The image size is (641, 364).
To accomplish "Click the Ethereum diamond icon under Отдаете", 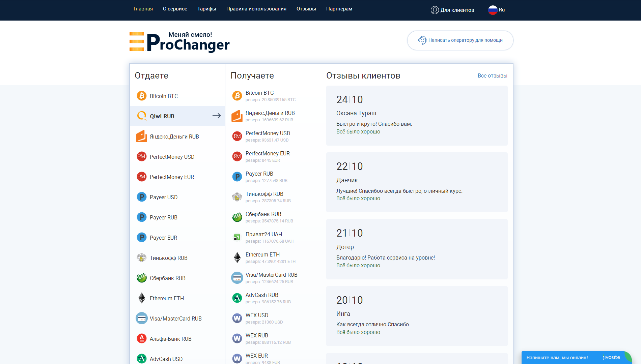I will [x=142, y=298].
